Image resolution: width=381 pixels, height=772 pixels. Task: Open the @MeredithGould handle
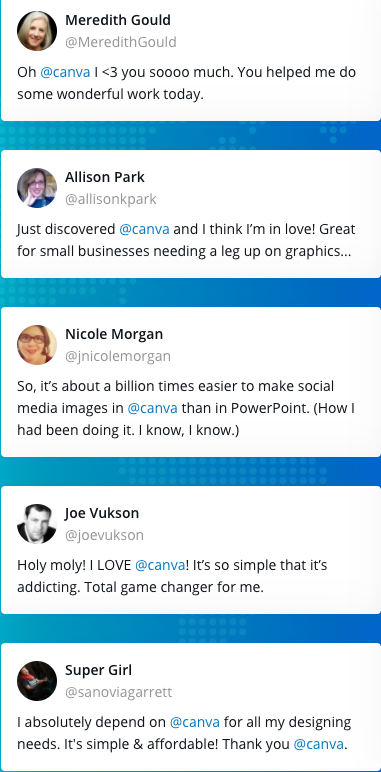point(121,42)
